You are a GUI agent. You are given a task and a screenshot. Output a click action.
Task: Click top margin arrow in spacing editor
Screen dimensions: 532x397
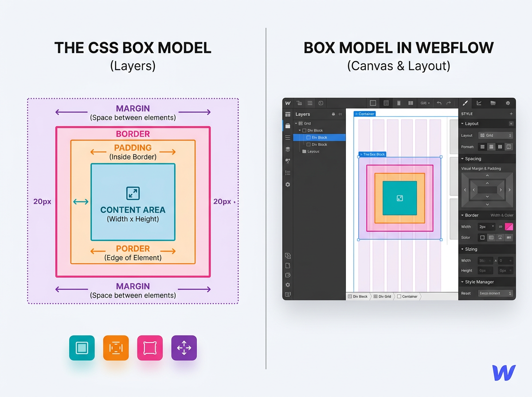click(487, 175)
